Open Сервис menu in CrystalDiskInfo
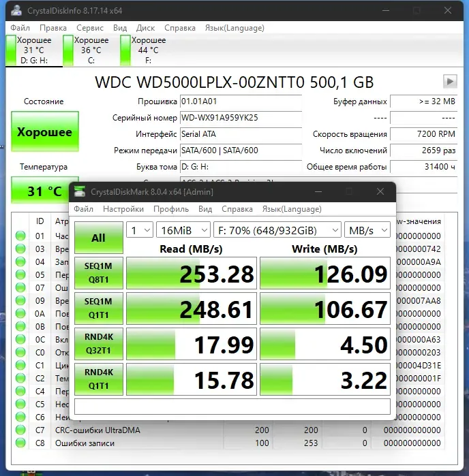The width and height of the screenshot is (469, 476). pyautogui.click(x=90, y=28)
